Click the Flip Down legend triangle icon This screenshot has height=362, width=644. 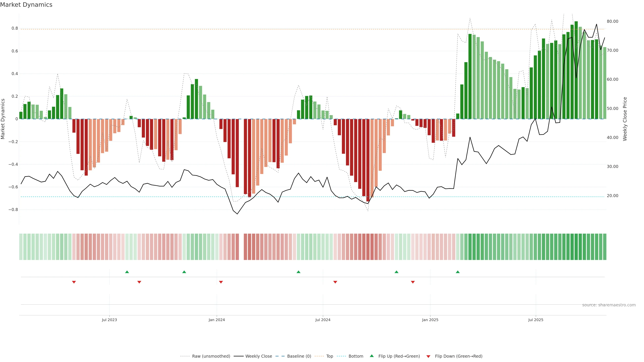[428, 356]
